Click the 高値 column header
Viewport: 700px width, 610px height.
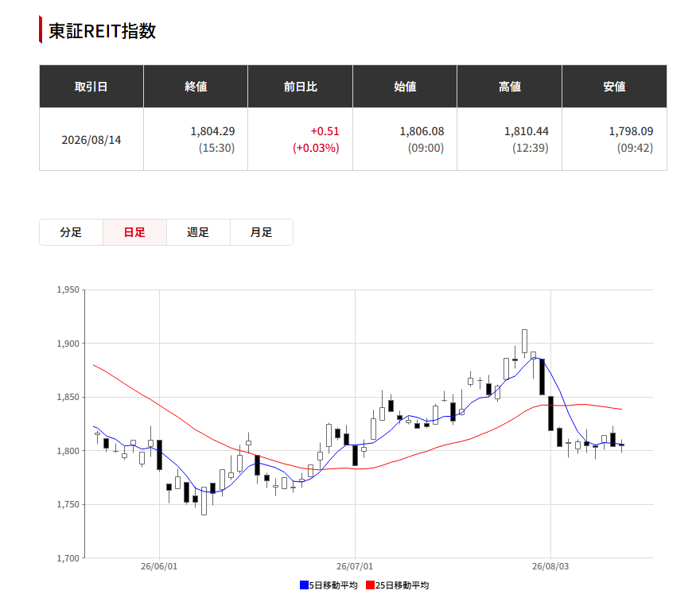coord(510,87)
